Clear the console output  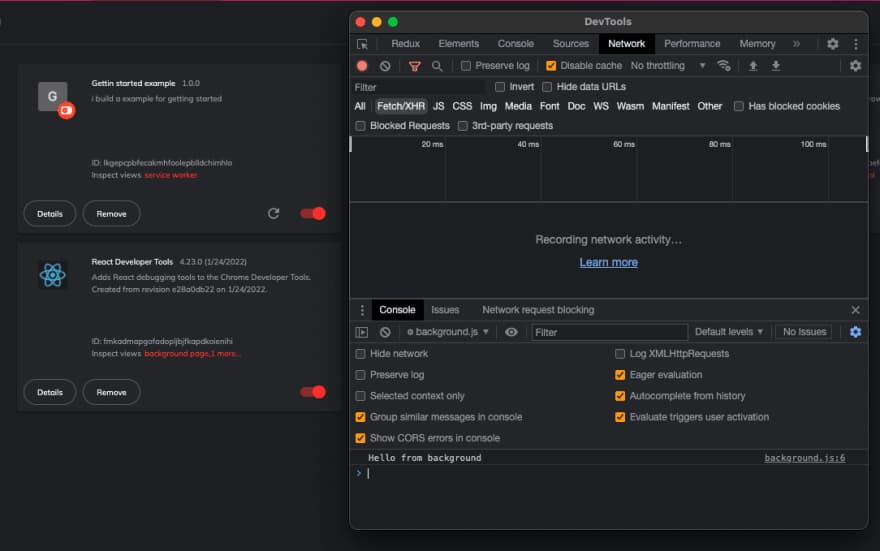(385, 332)
